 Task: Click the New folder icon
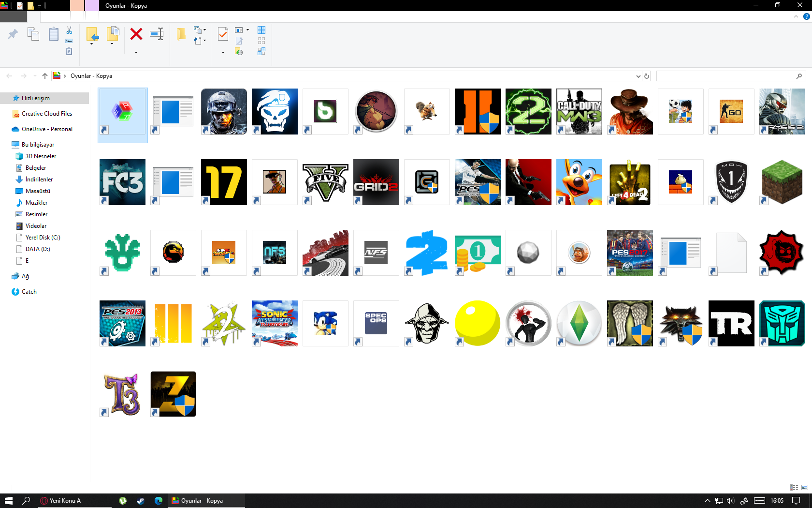tap(181, 34)
